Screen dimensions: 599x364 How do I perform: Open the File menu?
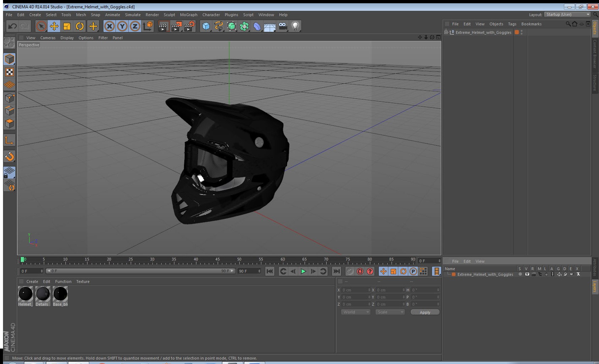[x=9, y=15]
